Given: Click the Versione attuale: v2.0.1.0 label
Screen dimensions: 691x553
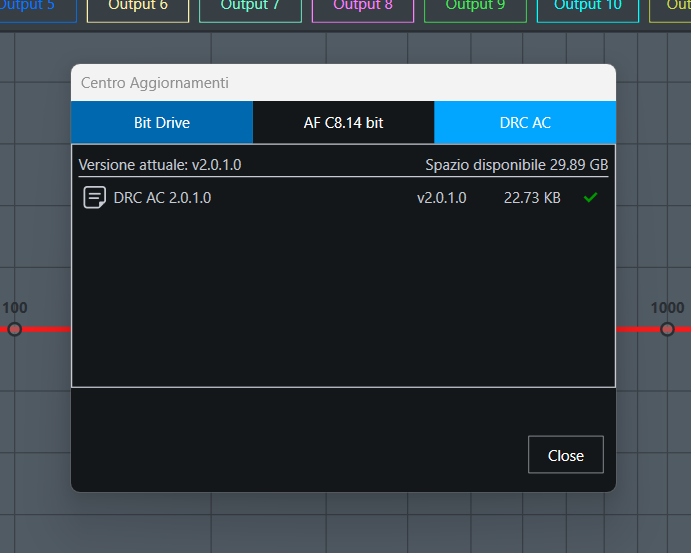Looking at the screenshot, I should pos(160,165).
